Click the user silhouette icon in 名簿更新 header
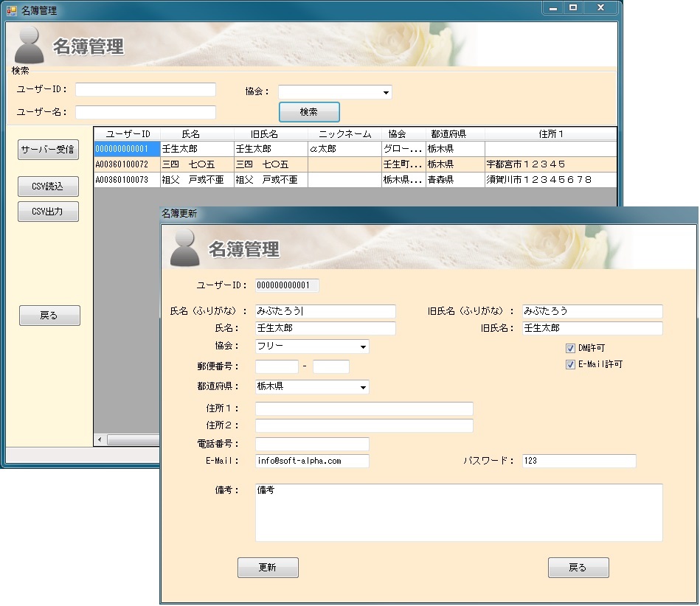Image resolution: width=700 pixels, height=606 pixels. (184, 248)
